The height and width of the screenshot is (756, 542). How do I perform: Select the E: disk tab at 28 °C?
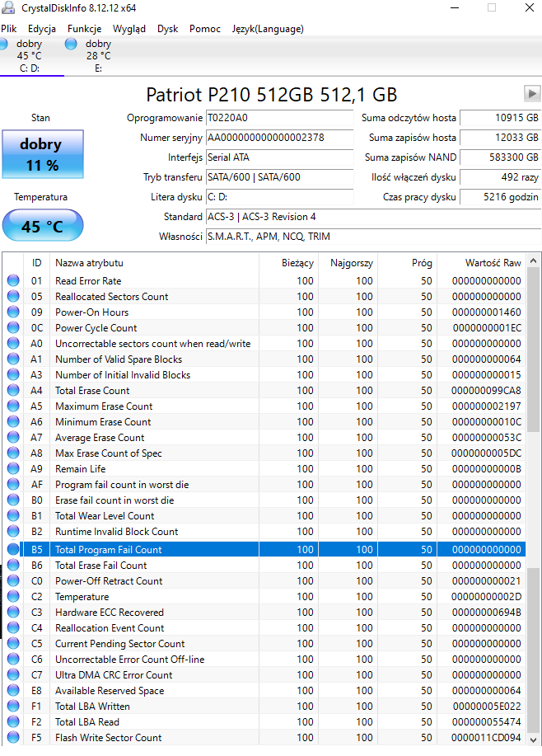coord(96,56)
